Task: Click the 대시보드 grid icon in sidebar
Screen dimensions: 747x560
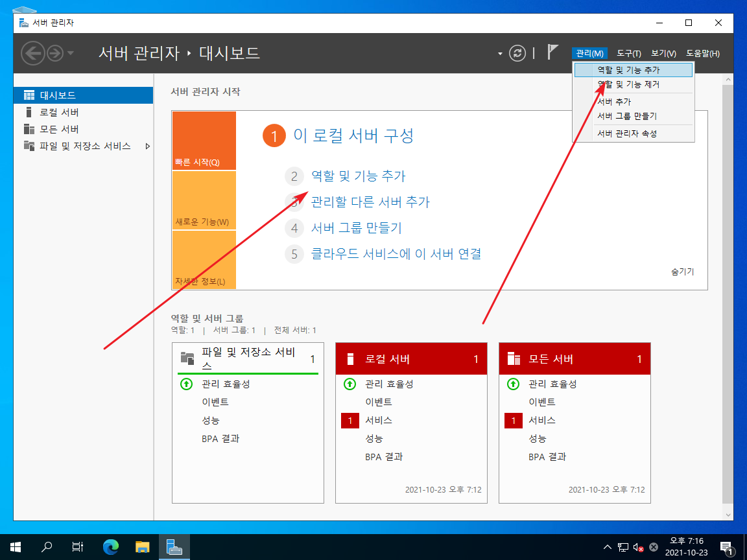Action: (x=29, y=95)
